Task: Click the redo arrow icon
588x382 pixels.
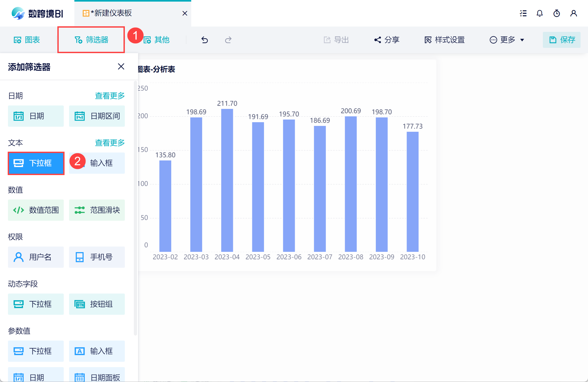Action: 228,40
